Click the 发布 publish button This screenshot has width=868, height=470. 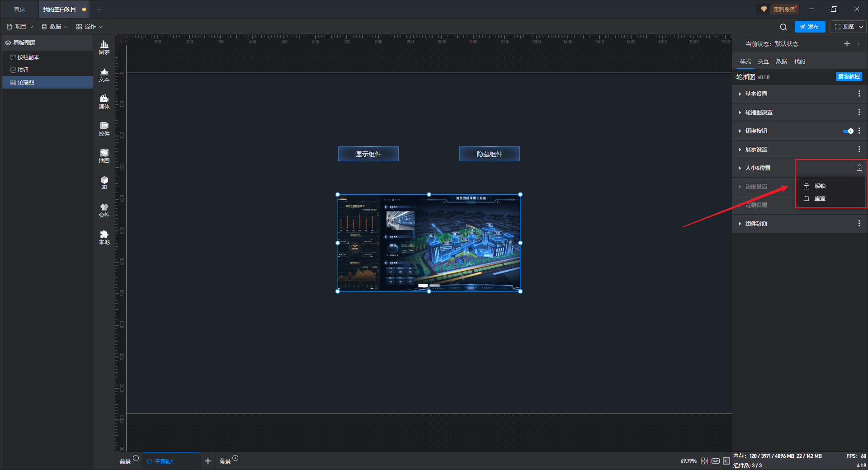click(x=809, y=27)
